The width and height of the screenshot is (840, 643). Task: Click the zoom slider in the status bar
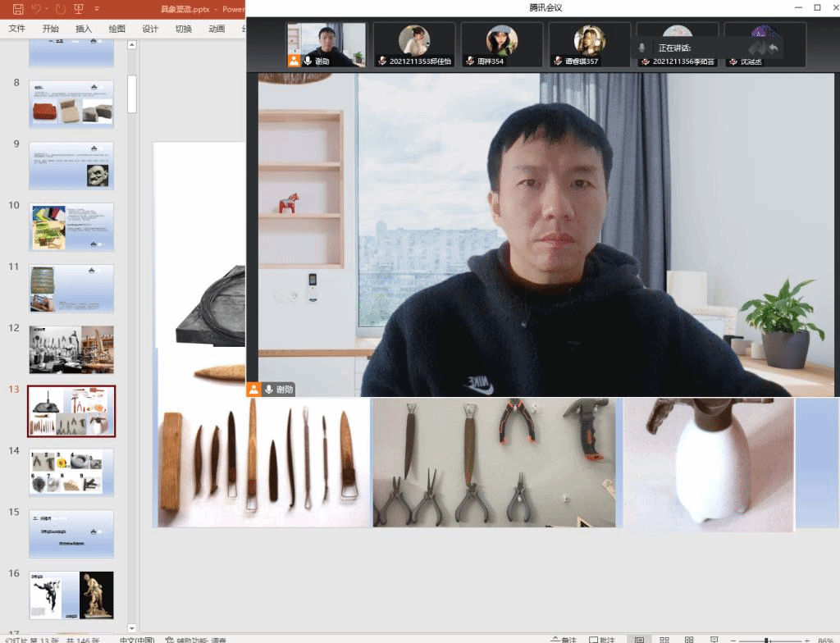point(766,639)
